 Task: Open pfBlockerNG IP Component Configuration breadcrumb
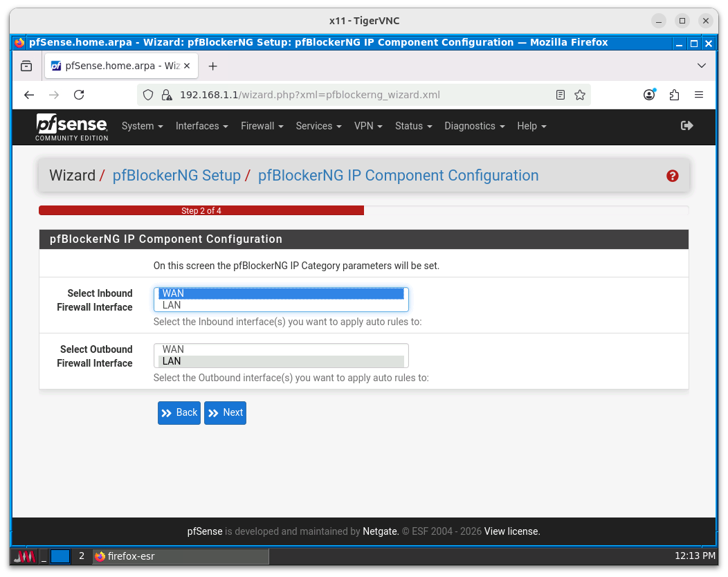(x=399, y=176)
